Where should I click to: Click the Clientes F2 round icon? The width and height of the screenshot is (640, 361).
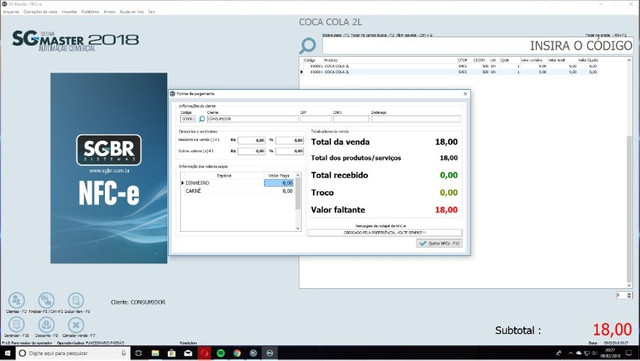coord(16,301)
